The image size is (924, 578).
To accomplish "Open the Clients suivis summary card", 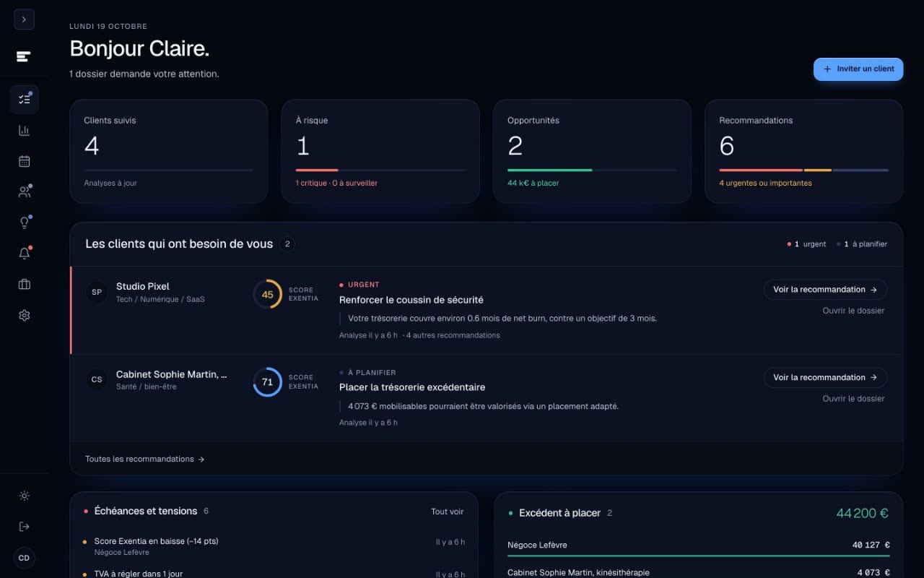I will click(169, 152).
